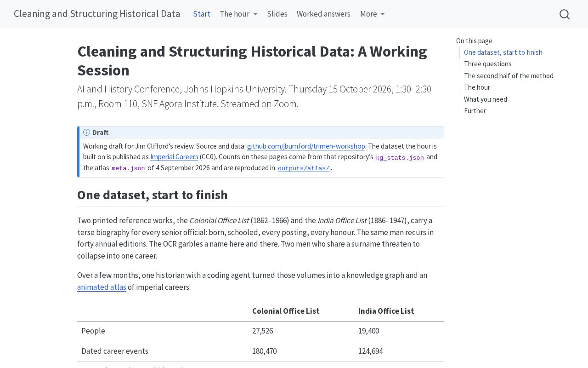Open the animated atlas link
This screenshot has width=588, height=368.
coord(102,287)
